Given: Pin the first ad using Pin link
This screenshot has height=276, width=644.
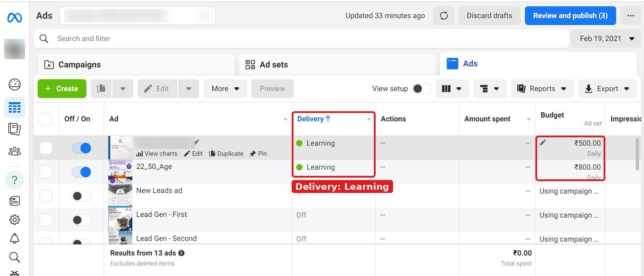Looking at the screenshot, I should click(258, 154).
